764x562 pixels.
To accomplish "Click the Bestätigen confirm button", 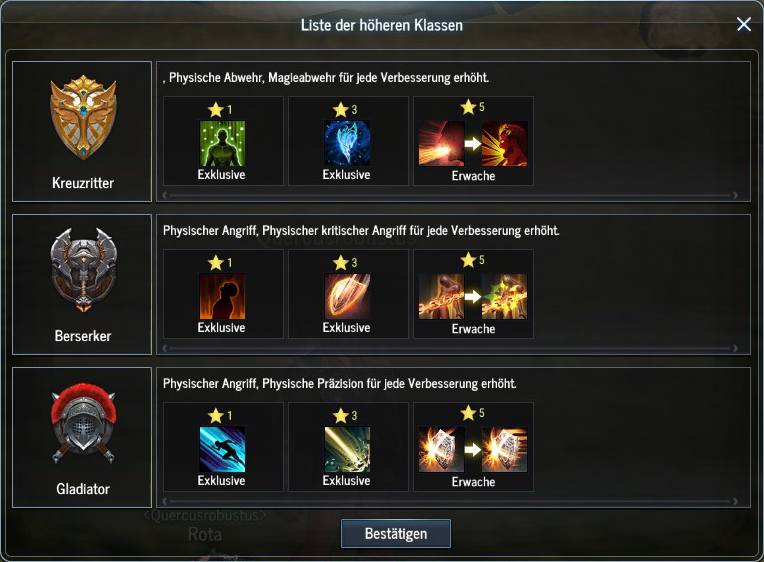I will click(x=396, y=533).
